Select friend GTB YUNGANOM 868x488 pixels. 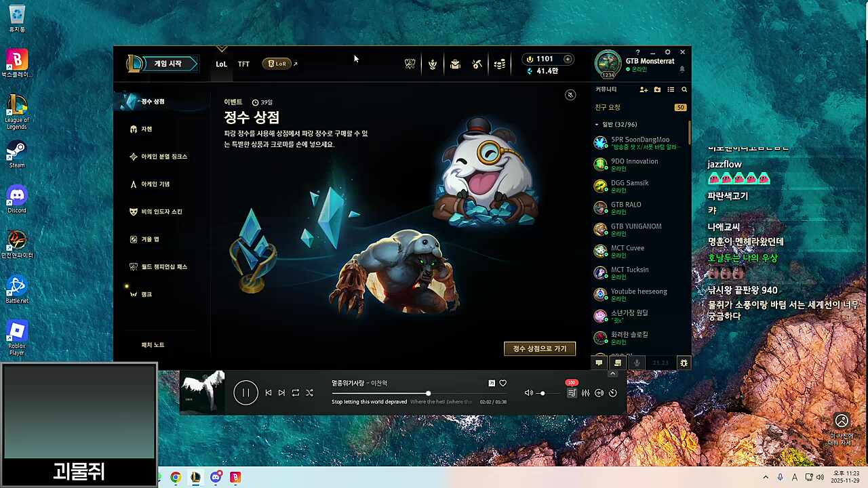(x=641, y=229)
